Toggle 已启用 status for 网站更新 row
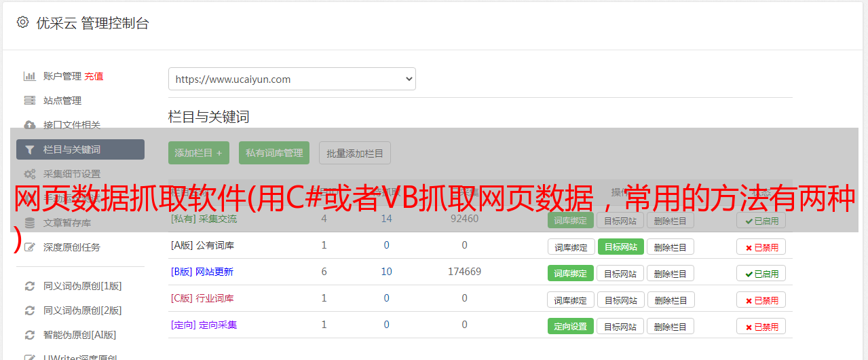Viewport: 868px width, 360px height. tap(761, 274)
